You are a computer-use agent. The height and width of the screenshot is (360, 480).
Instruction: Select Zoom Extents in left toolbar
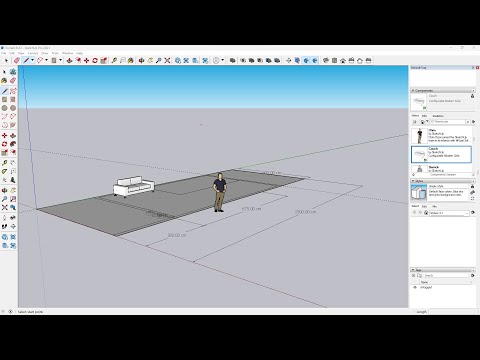point(4,207)
